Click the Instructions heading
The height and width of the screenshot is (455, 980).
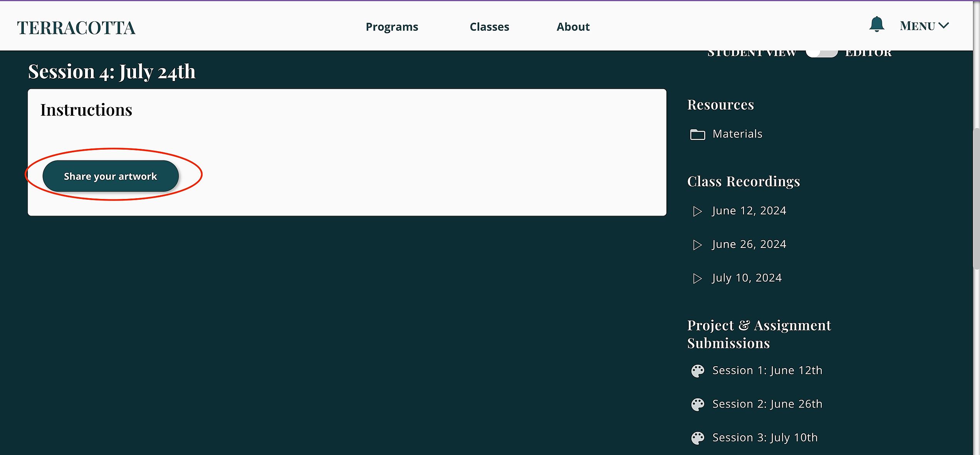[x=86, y=110]
